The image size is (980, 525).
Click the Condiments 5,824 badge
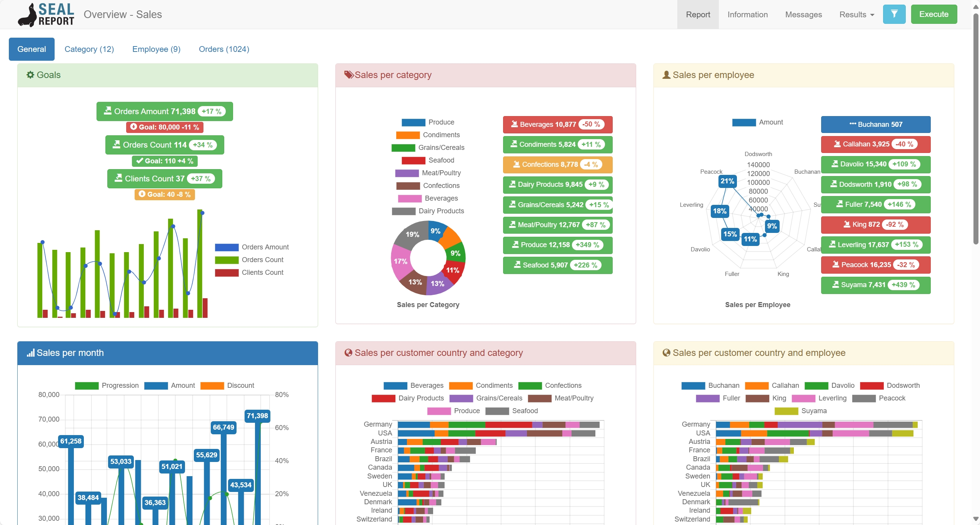click(558, 145)
